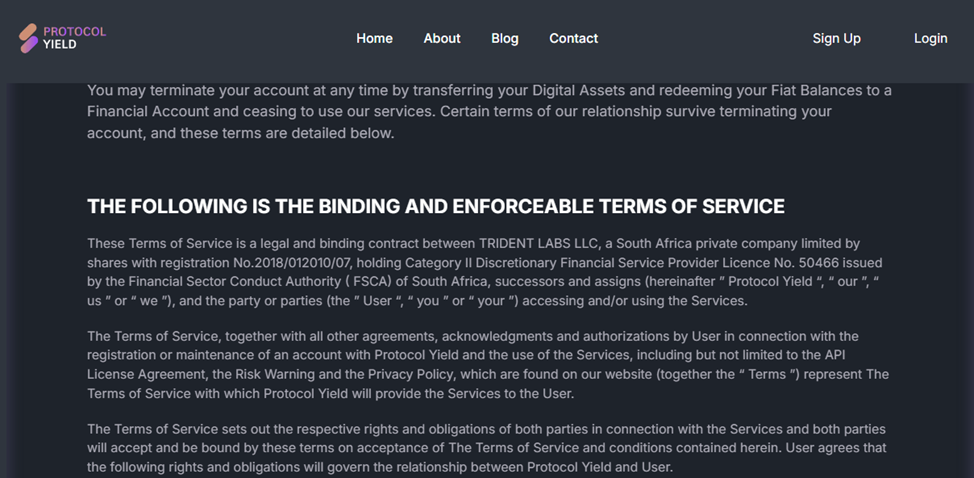The height and width of the screenshot is (478, 974).
Task: Click the licence number 50466
Action: click(x=827, y=263)
